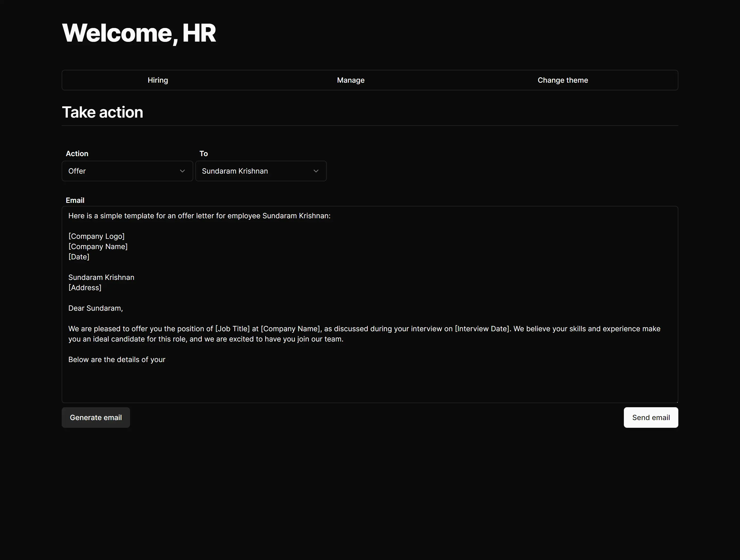
Task: Click the Welcome, HR heading
Action: coord(139,33)
